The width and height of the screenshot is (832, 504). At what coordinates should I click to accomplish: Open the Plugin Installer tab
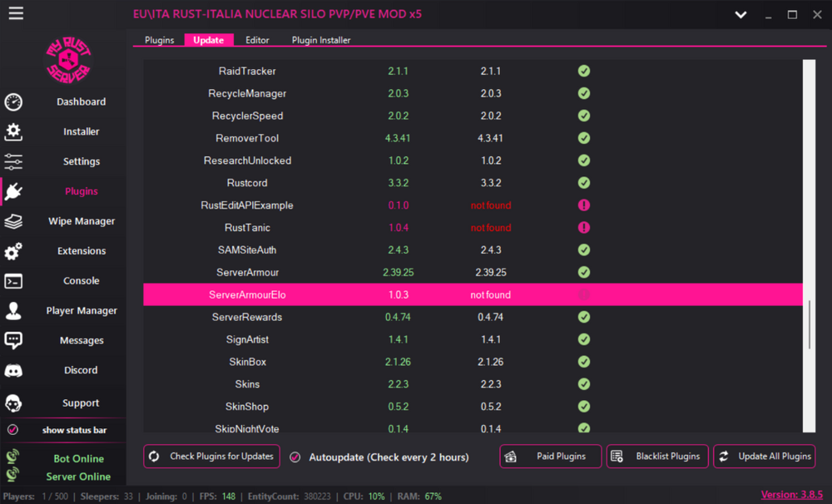[321, 40]
